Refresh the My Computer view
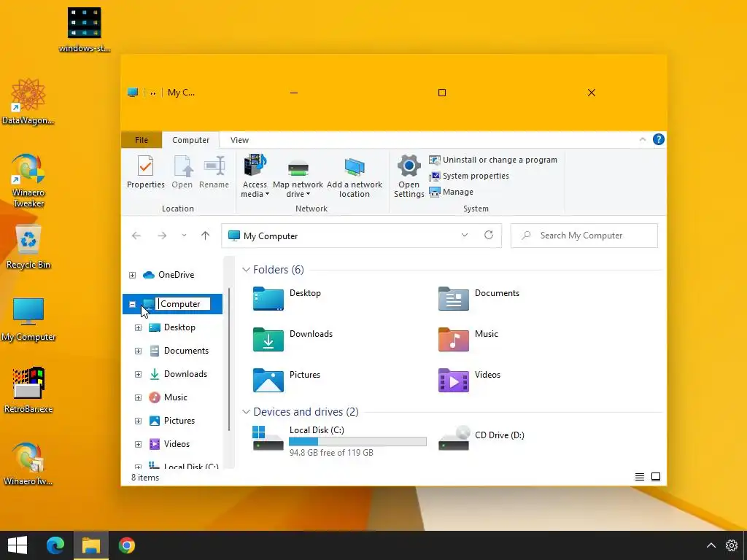747x560 pixels. click(488, 236)
